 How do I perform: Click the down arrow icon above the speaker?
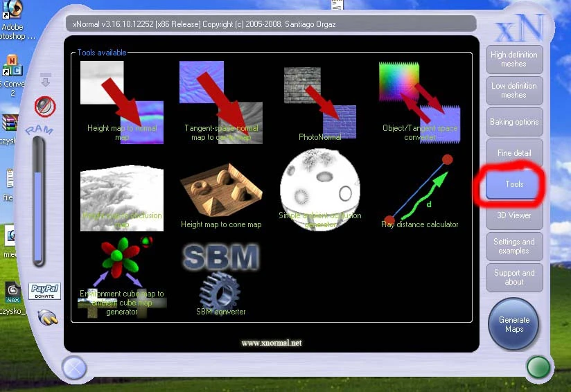46,80
